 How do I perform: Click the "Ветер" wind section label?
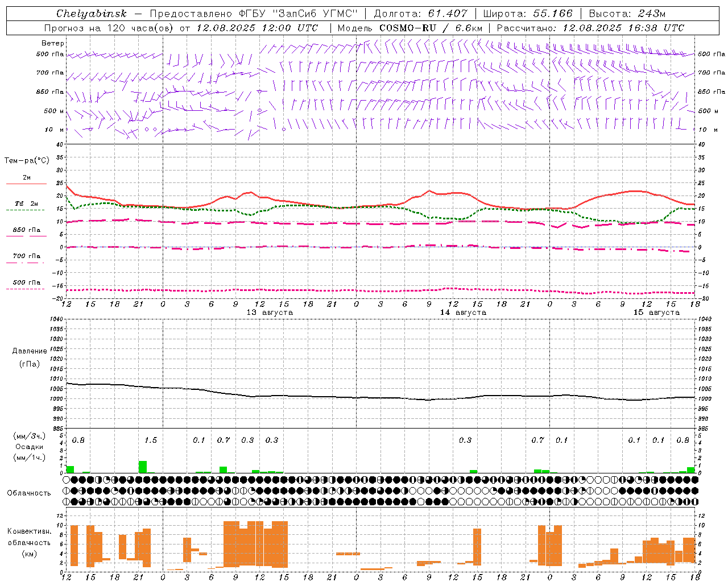point(53,43)
